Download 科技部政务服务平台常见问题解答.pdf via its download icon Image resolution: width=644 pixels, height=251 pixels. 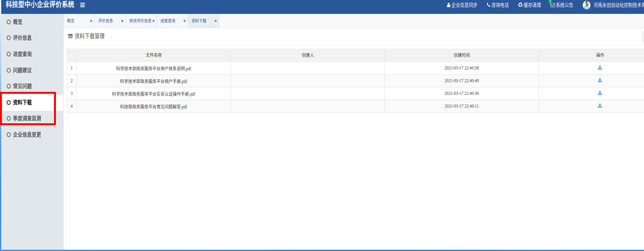click(x=599, y=106)
